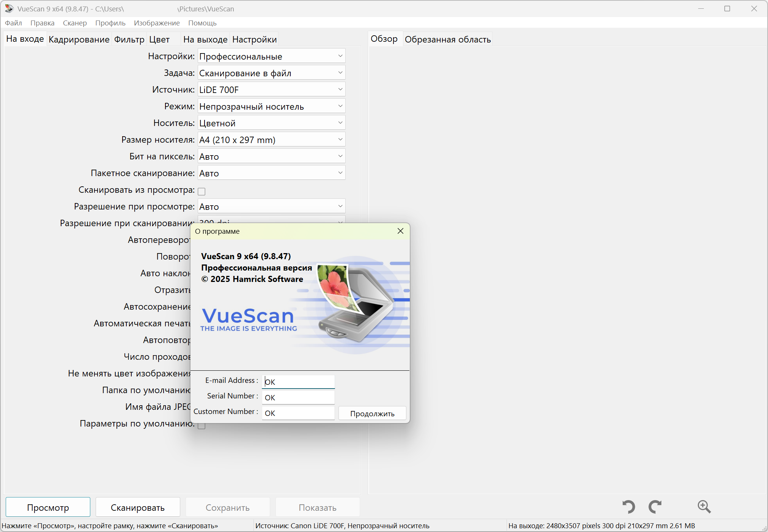The width and height of the screenshot is (768, 532).
Task: Open the Файл menu
Action: coord(13,23)
